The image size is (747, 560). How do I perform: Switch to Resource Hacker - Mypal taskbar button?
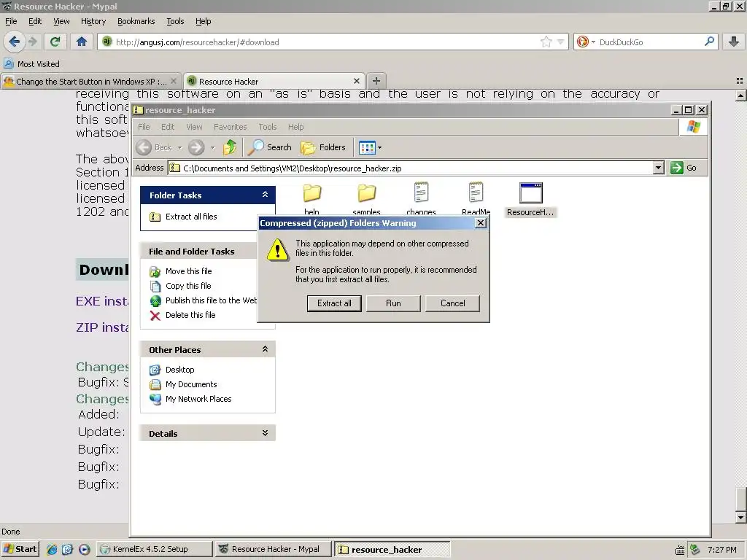point(273,549)
